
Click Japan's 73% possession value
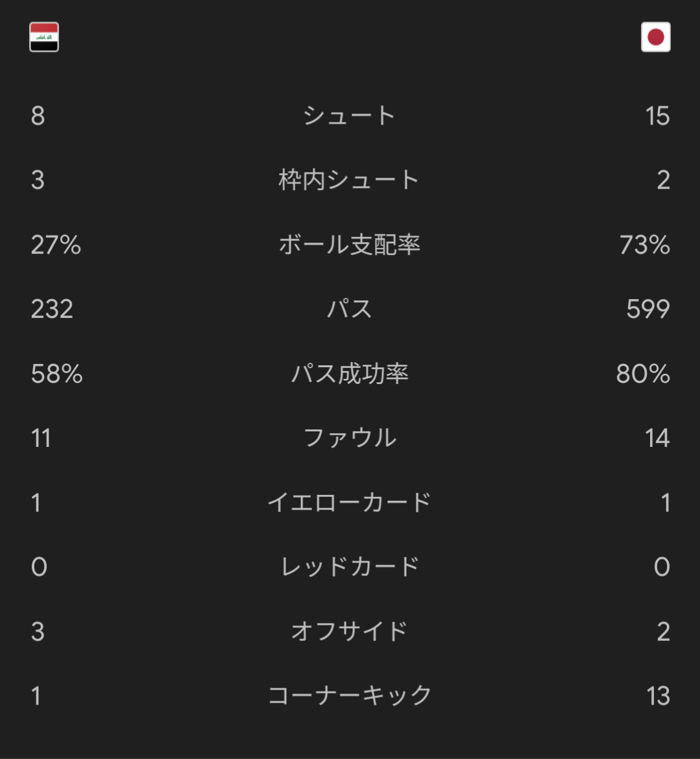point(644,245)
